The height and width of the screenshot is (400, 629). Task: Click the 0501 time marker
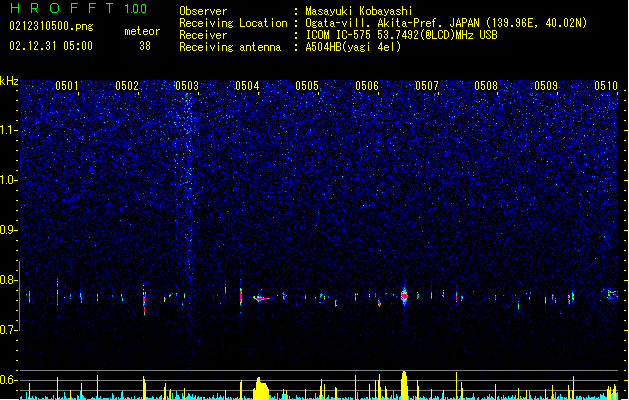tap(67, 86)
